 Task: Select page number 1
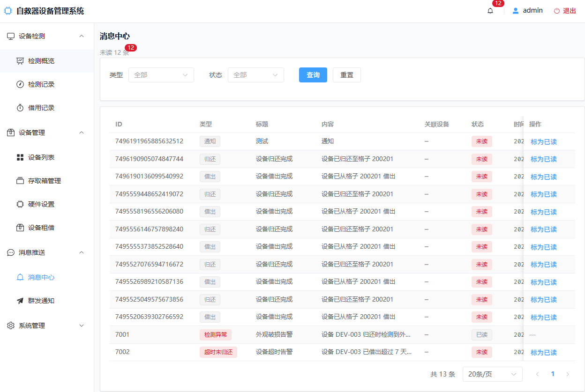(x=553, y=374)
